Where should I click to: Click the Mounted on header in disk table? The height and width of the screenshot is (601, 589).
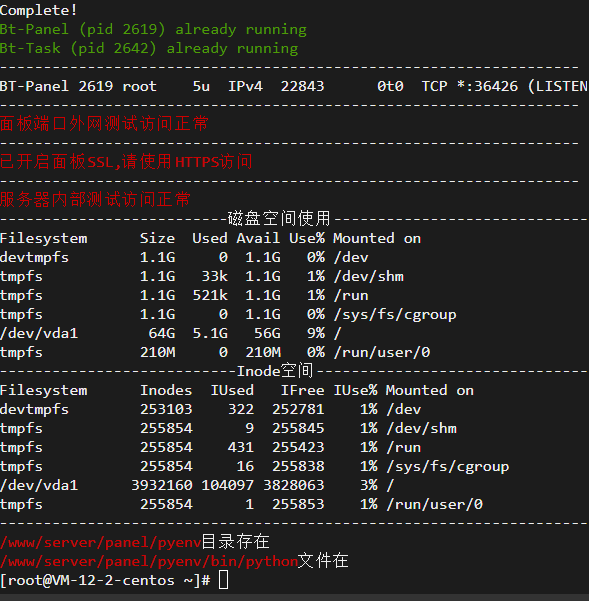pos(377,238)
